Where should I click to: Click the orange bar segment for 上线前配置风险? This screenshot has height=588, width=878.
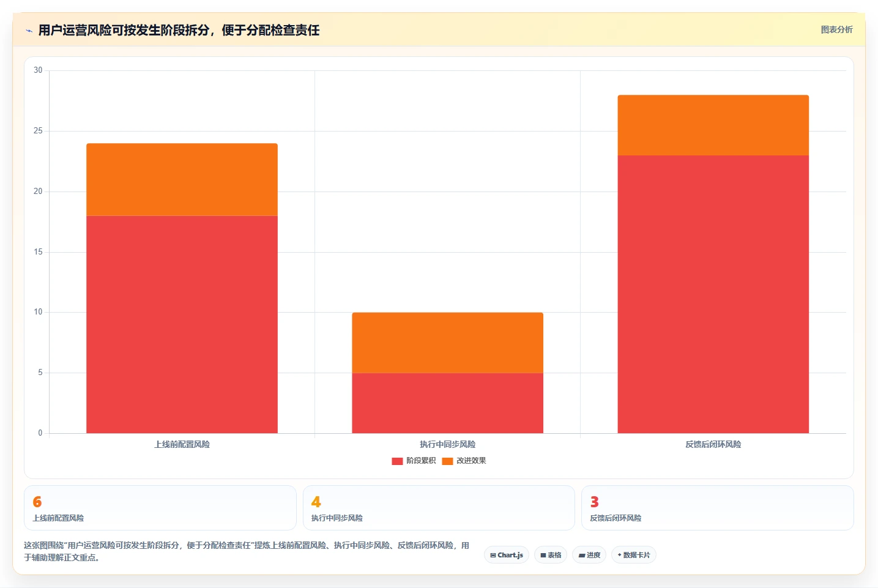(x=182, y=179)
